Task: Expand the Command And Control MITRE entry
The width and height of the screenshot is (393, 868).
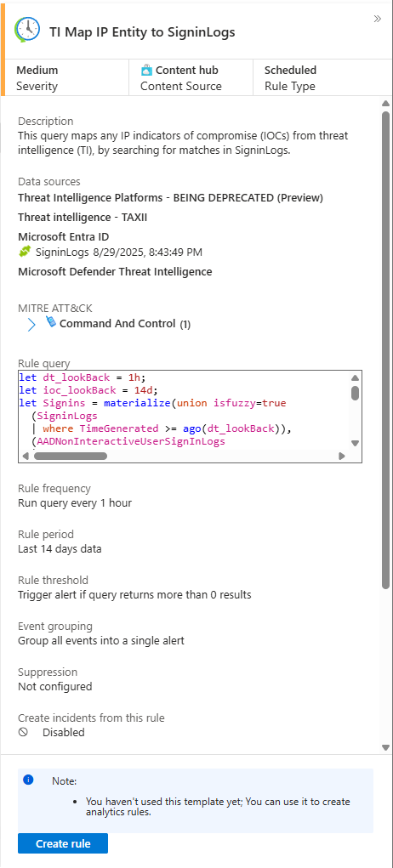Action: point(31,325)
